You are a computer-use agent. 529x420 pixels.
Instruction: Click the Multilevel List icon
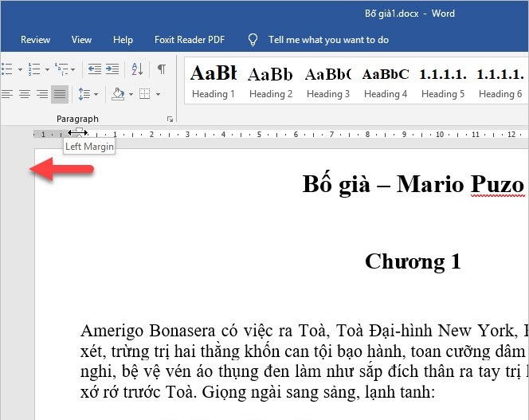pyautogui.click(x=61, y=69)
